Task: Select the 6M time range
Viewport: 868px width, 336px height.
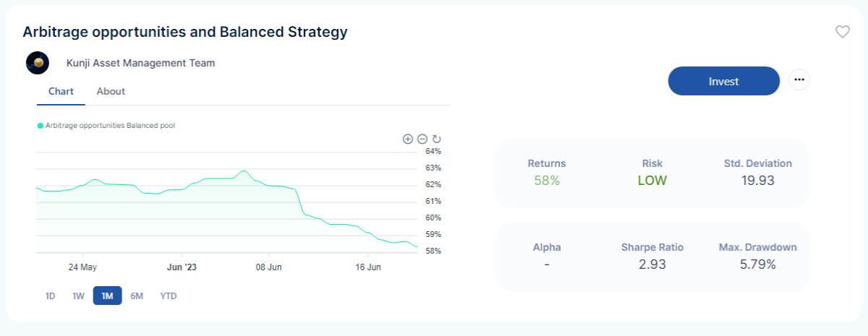Action: 137,296
